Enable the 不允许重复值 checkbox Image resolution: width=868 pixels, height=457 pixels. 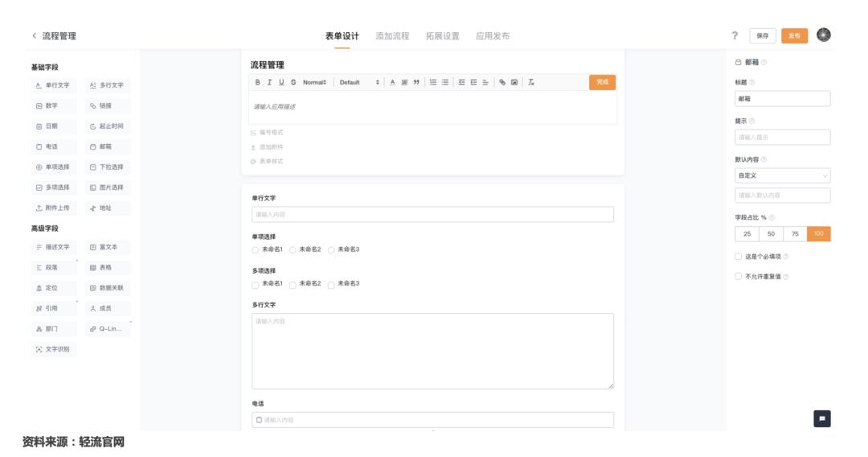738,276
